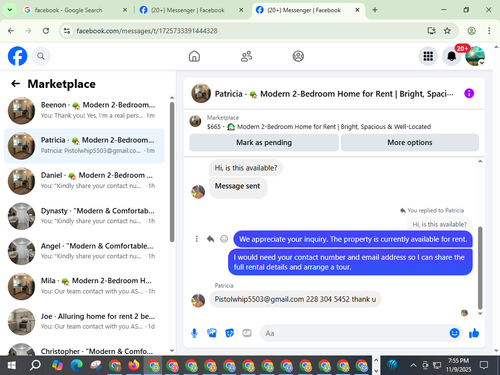Show hidden system tray icons
500x375 pixels.
(413, 365)
